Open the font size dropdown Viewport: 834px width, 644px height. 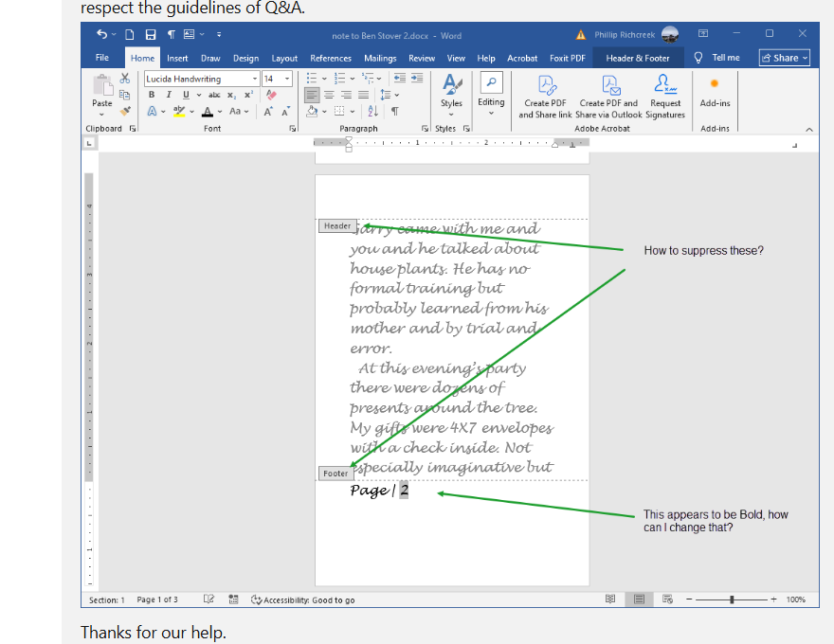[x=287, y=78]
